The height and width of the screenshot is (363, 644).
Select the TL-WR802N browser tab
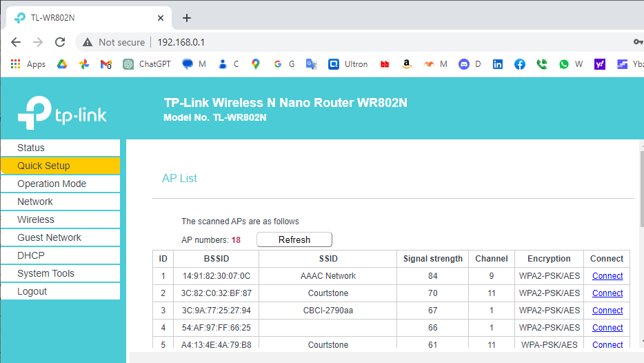[x=88, y=18]
